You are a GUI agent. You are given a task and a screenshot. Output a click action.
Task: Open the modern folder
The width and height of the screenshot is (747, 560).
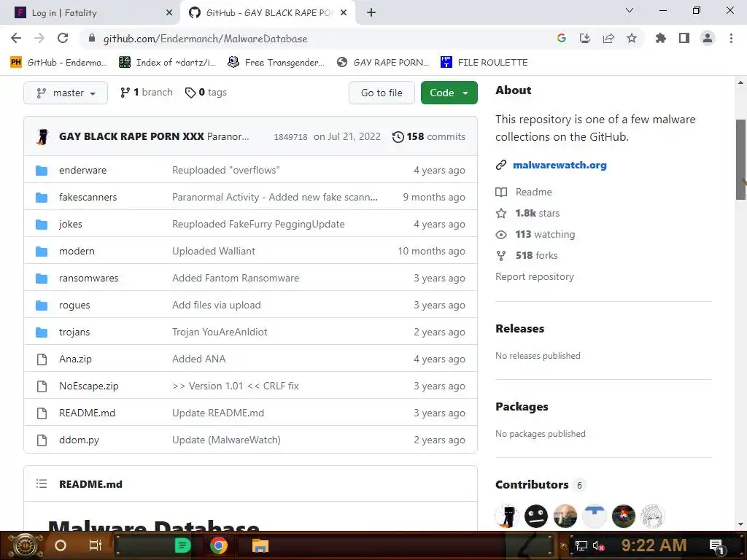coord(77,251)
